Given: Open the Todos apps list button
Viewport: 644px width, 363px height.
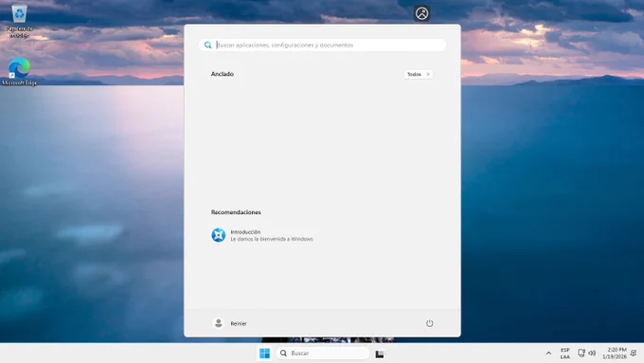Looking at the screenshot, I should click(418, 75).
